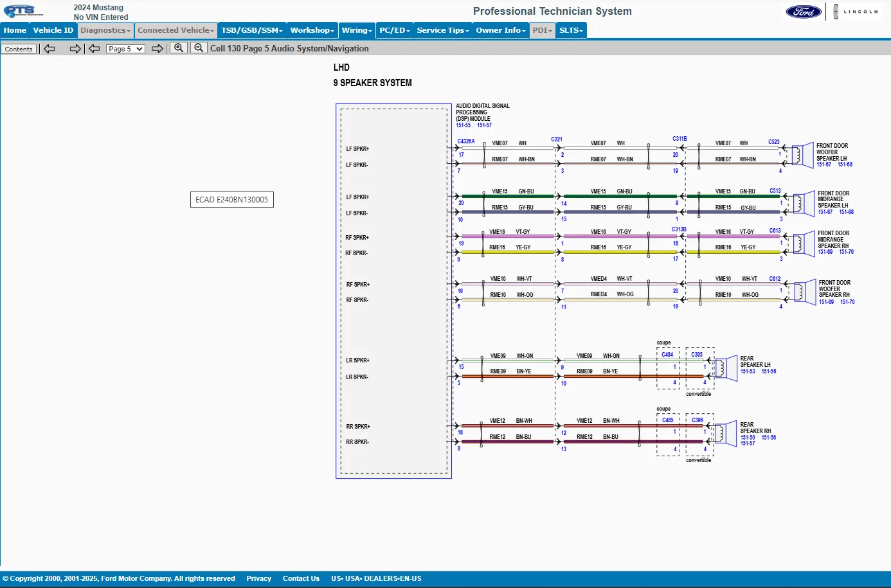Open connector C485 in coupe box
891x588 pixels.
[x=668, y=420]
